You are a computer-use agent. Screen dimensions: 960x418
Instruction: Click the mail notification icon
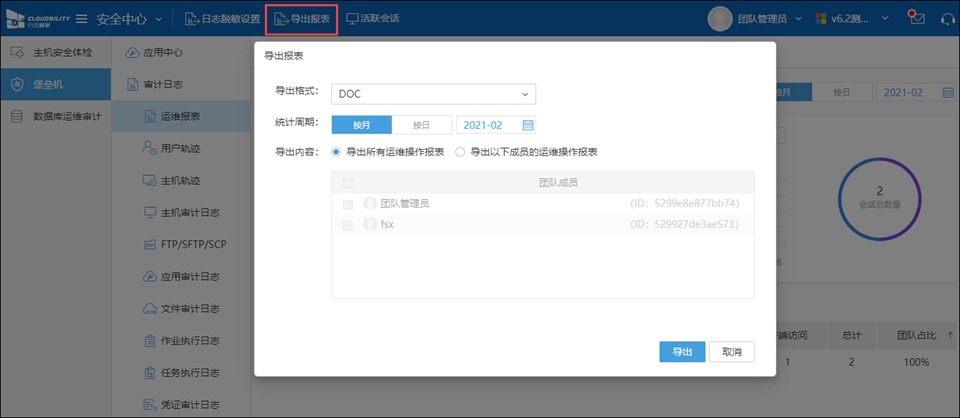tap(916, 18)
